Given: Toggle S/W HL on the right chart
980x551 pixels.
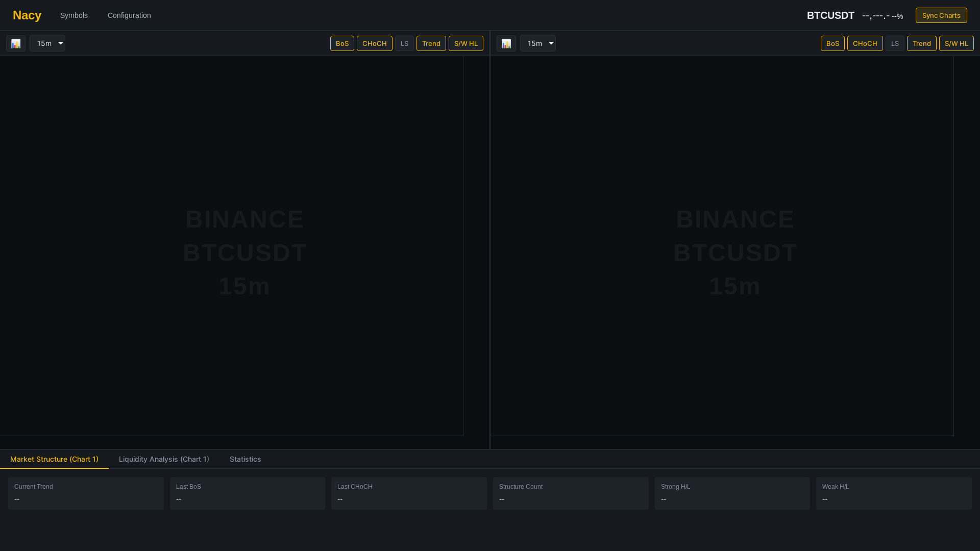Looking at the screenshot, I should 957,43.
